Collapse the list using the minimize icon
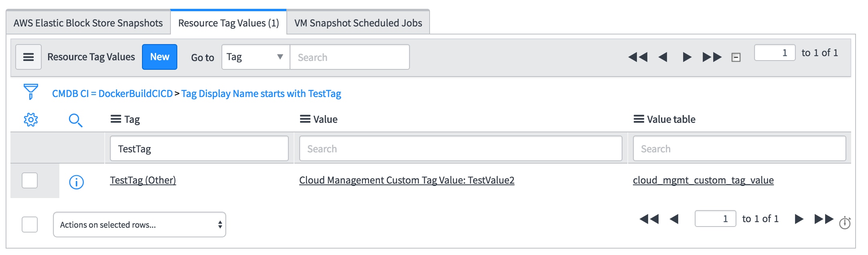 736,57
